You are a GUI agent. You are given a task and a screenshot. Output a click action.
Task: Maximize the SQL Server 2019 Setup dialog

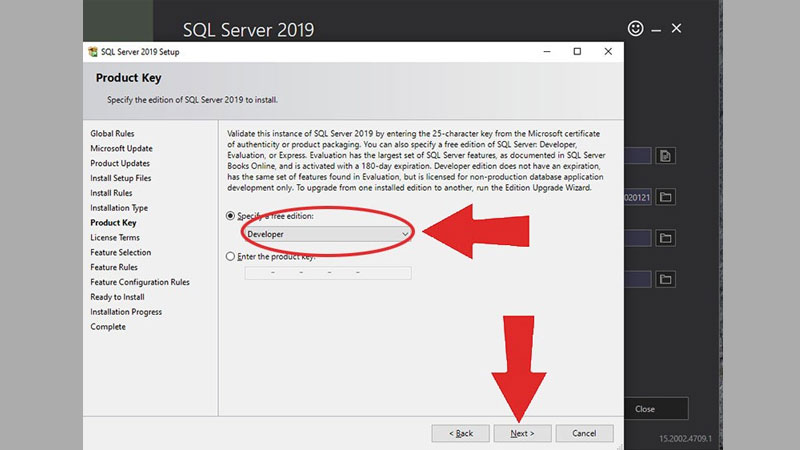point(577,52)
